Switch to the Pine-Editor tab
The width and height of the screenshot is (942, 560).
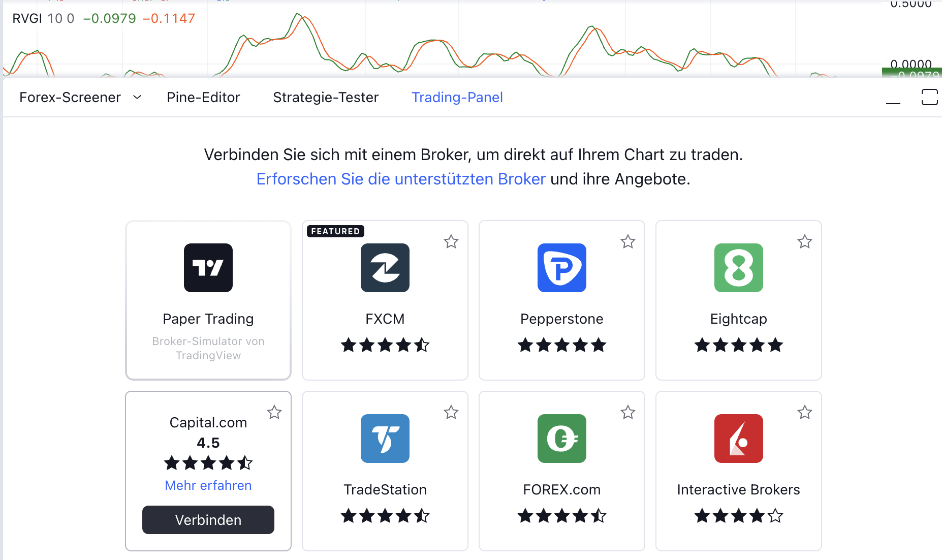(203, 97)
